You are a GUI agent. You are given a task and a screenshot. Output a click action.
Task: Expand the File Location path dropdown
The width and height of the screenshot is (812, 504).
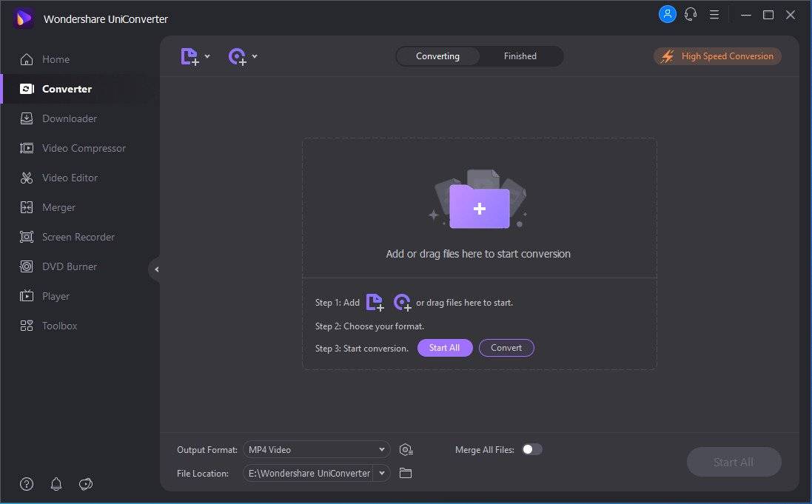click(x=382, y=473)
